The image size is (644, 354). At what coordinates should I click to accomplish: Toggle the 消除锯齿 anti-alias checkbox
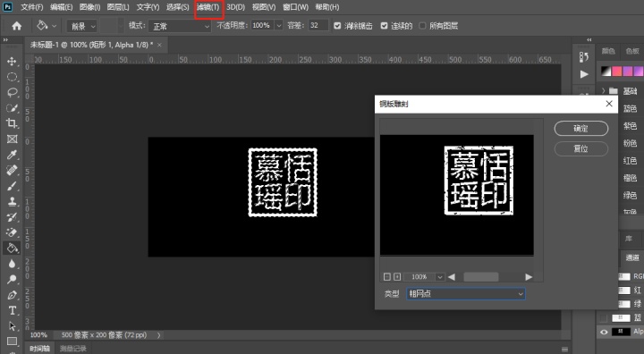337,26
